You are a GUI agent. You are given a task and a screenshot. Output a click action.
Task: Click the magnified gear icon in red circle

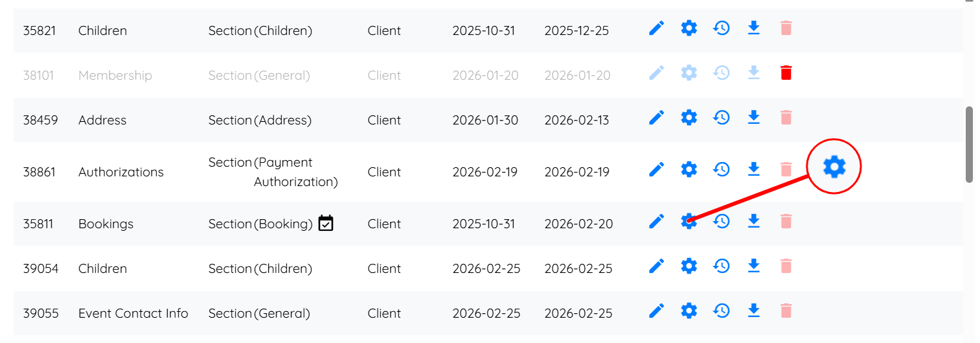tap(834, 167)
